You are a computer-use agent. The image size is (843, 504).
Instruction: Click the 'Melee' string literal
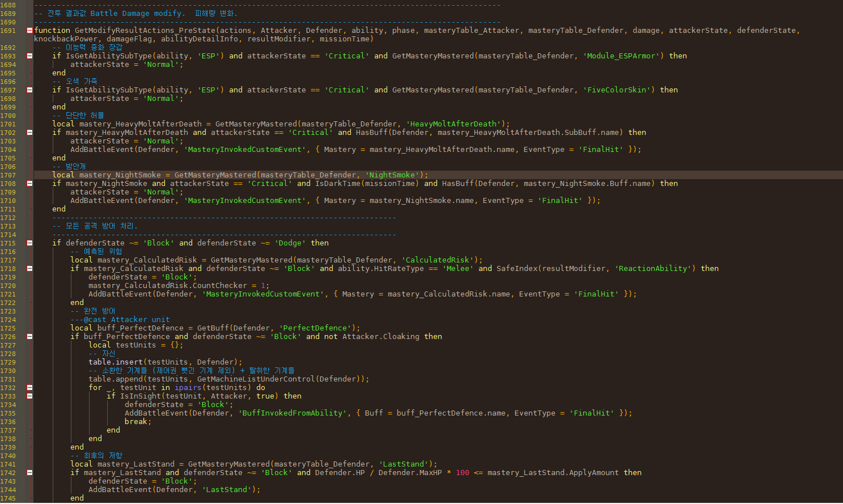pyautogui.click(x=458, y=269)
